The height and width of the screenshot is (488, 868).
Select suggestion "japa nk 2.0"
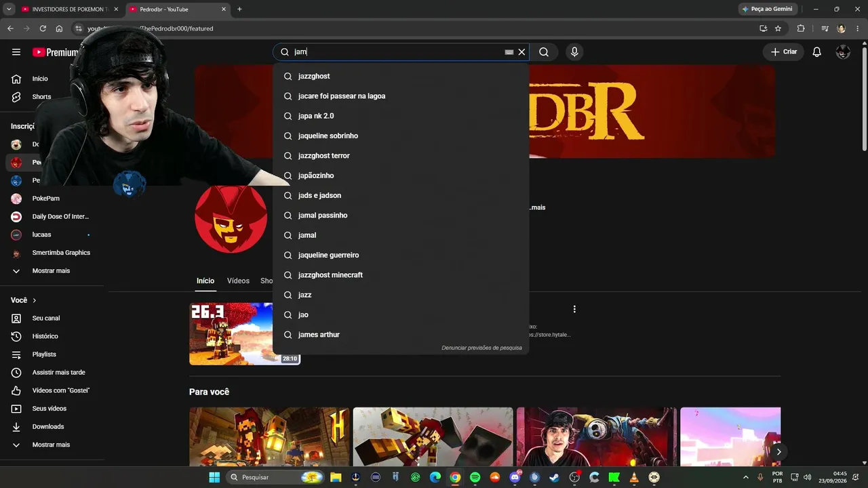click(401, 116)
